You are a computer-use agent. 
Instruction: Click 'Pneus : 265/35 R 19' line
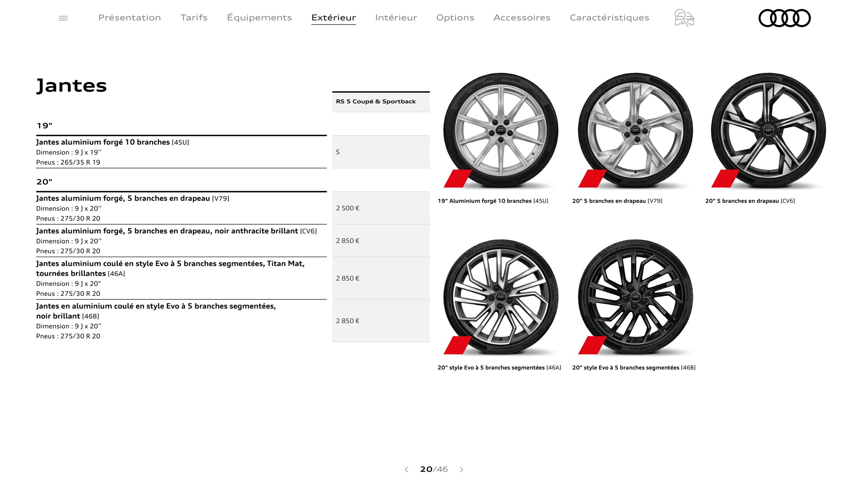tap(68, 162)
